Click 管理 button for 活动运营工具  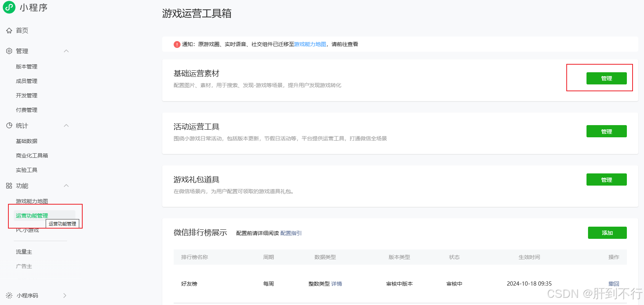606,131
